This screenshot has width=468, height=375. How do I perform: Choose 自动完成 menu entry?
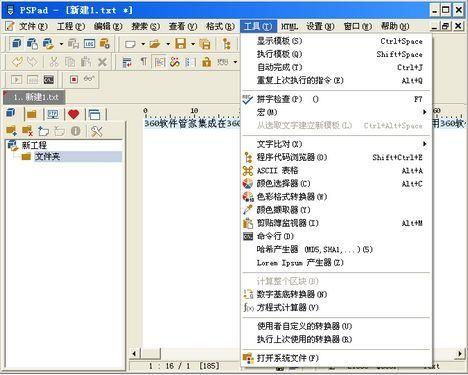click(x=336, y=67)
